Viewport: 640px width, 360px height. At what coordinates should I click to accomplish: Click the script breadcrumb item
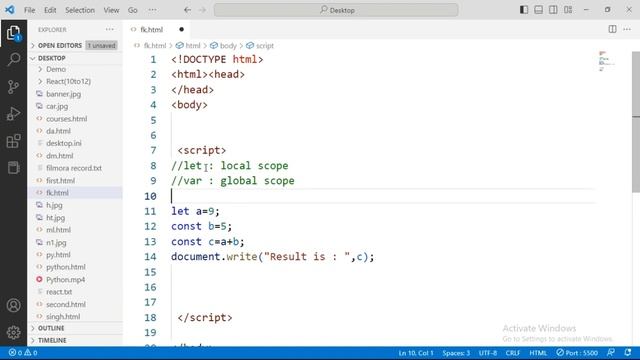[x=260, y=46]
